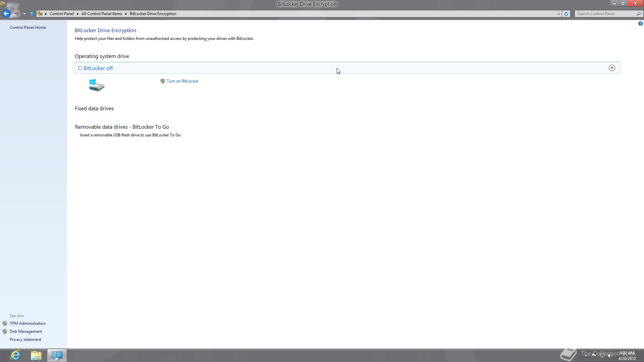Click the volume icon in system tray
644x362 pixels.
(x=610, y=356)
